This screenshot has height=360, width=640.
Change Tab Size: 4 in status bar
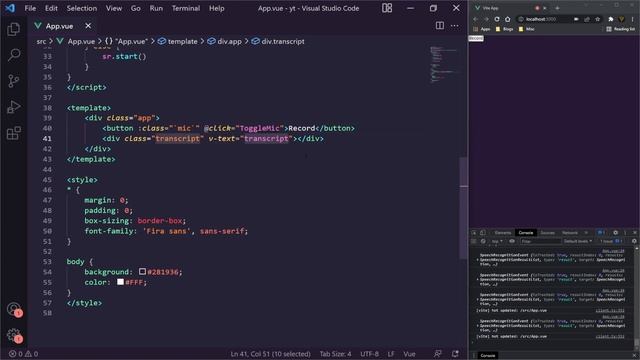point(335,354)
